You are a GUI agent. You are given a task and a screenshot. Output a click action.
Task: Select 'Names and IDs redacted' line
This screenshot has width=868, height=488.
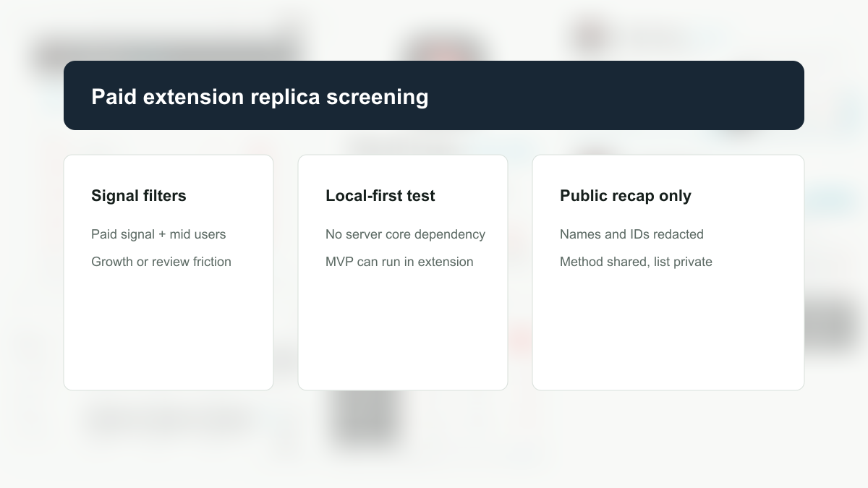631,234
